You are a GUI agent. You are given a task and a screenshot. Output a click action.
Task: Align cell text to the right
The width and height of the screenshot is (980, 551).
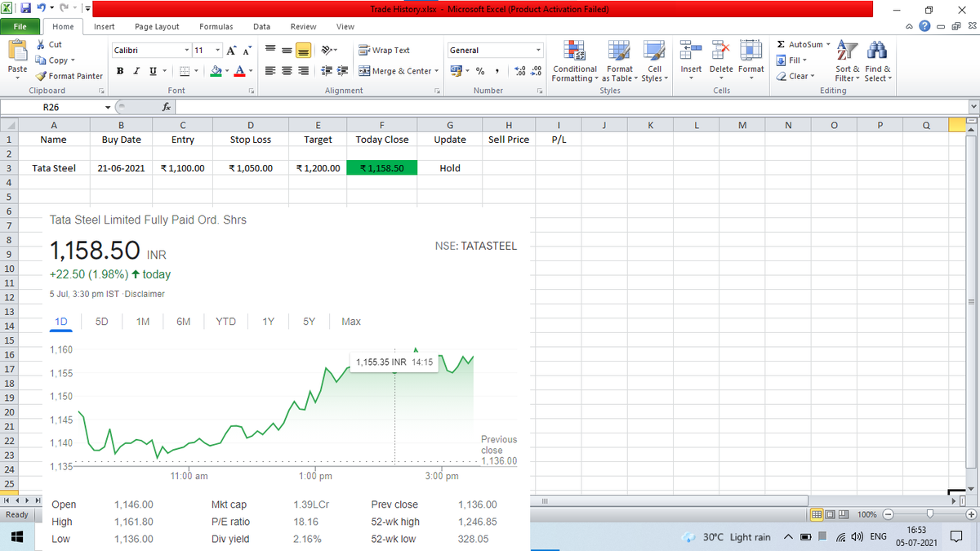(x=302, y=71)
